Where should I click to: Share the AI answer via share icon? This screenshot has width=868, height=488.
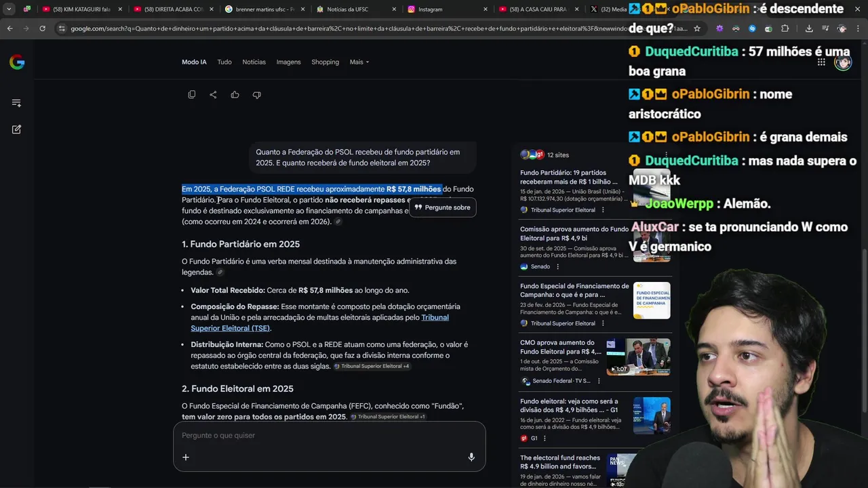tap(213, 95)
